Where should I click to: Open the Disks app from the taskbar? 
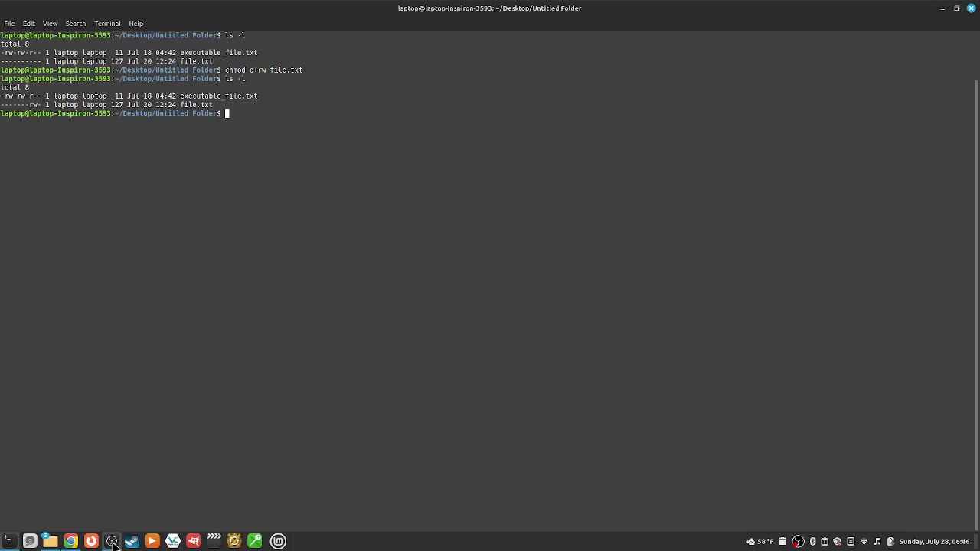(x=30, y=541)
